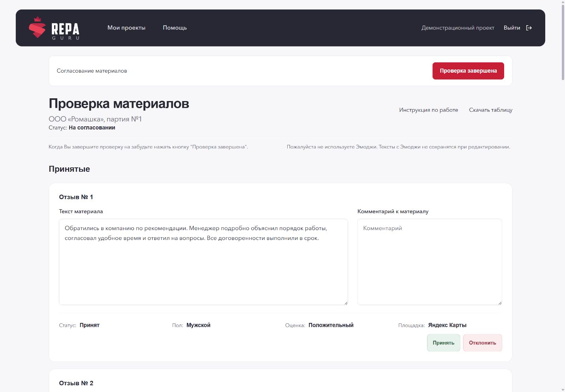This screenshot has height=392, width=565.
Task: Click the Положительный rating value
Action: click(331, 325)
